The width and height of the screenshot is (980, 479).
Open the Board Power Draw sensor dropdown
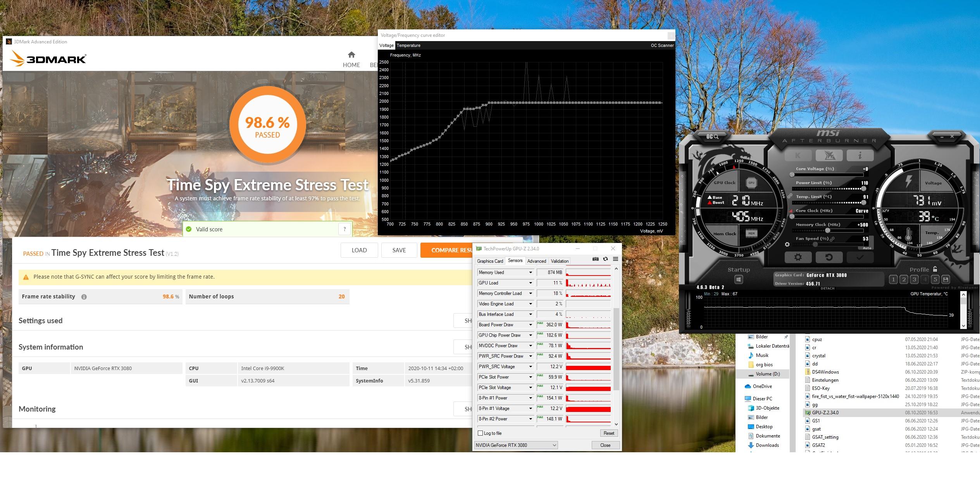tap(530, 325)
